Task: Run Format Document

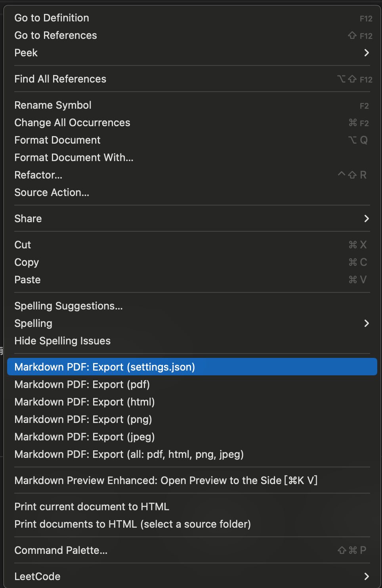Action: (57, 140)
